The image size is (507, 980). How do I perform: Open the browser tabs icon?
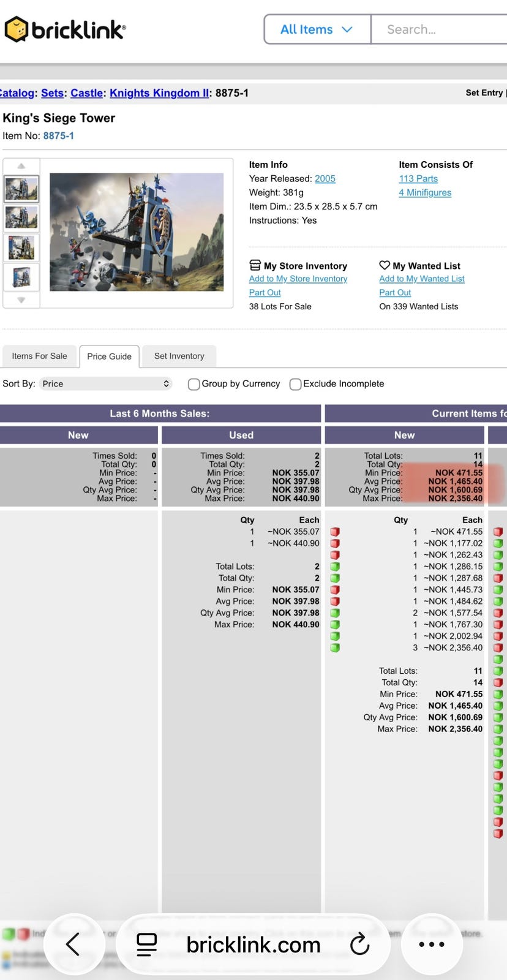coord(146,944)
